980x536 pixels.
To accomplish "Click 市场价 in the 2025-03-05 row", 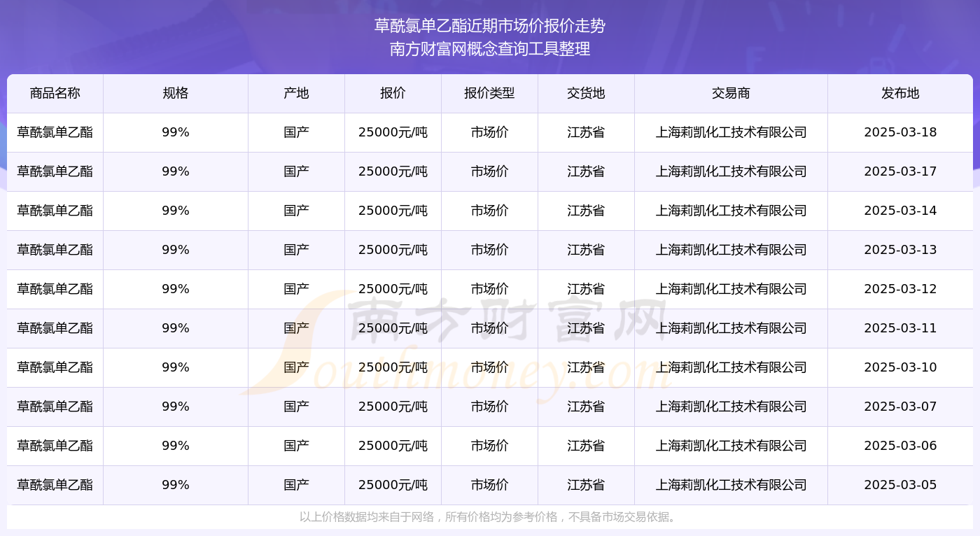I will [489, 485].
